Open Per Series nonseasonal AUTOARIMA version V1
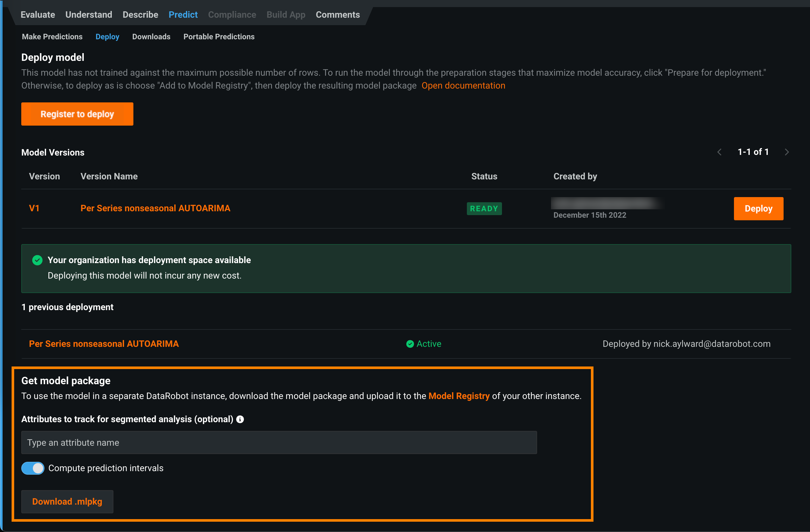This screenshot has width=810, height=532. click(155, 208)
